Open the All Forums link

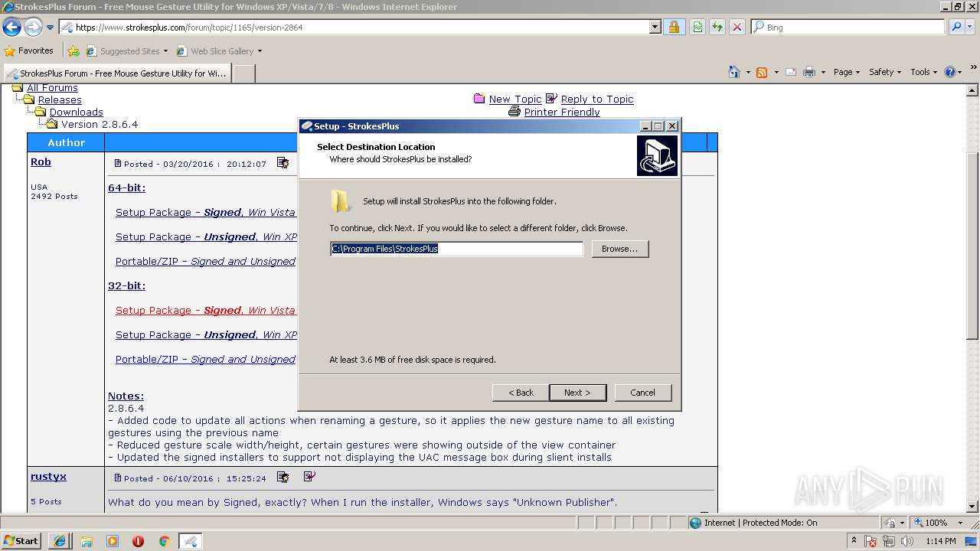(x=52, y=88)
